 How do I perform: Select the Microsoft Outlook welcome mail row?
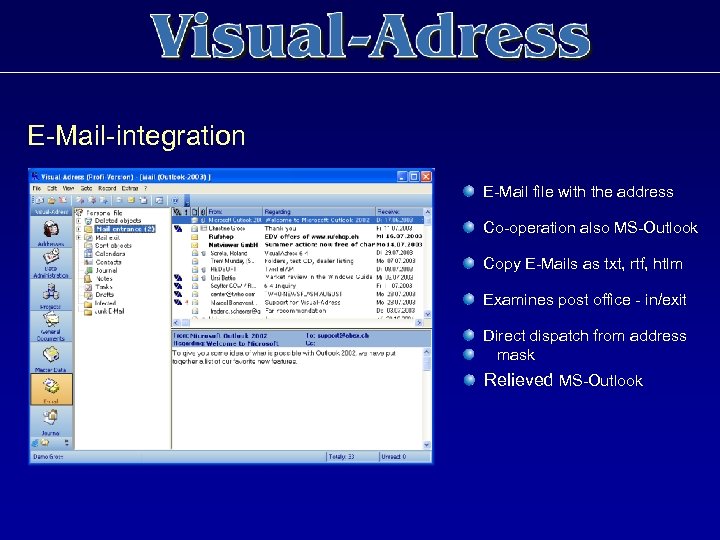pyautogui.click(x=298, y=220)
